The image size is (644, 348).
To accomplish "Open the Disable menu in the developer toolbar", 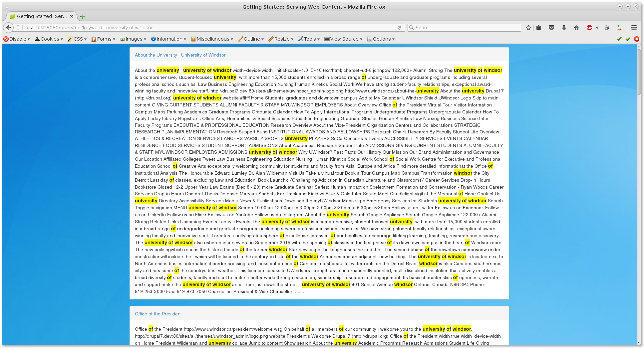I will coord(17,39).
